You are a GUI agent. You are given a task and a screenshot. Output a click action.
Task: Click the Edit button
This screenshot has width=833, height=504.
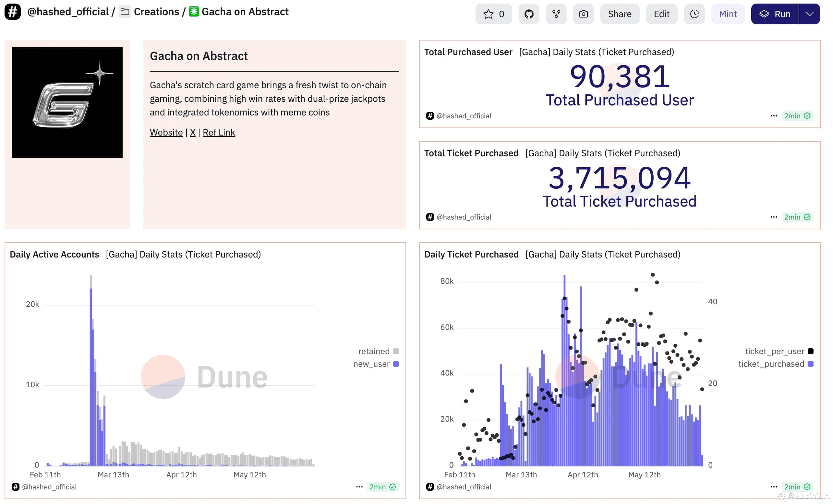[x=661, y=14]
